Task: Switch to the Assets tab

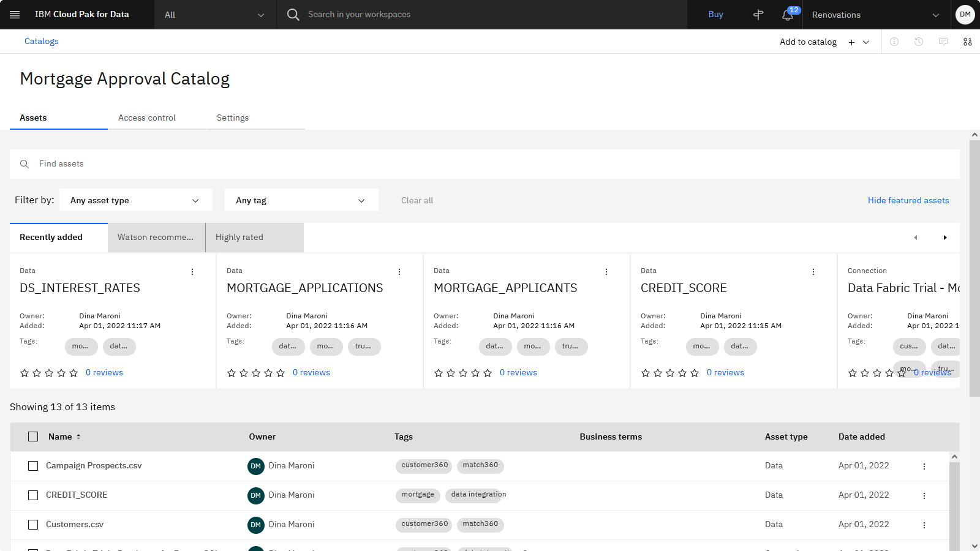Action: 59,118
